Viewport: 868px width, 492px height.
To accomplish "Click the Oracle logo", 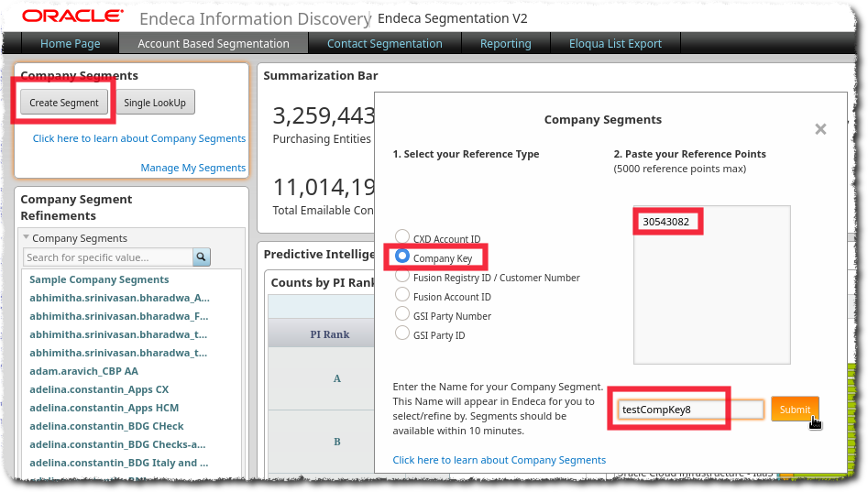I will pos(72,16).
